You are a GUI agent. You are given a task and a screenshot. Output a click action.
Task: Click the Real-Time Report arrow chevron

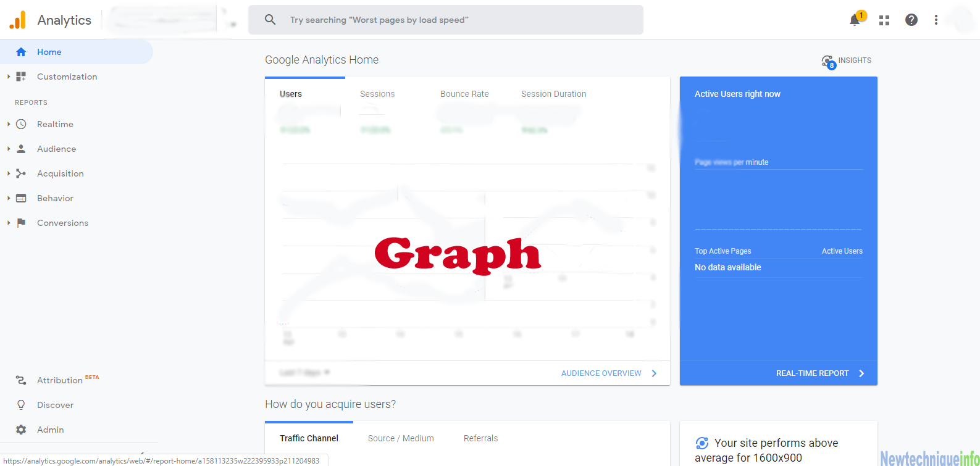tap(862, 373)
